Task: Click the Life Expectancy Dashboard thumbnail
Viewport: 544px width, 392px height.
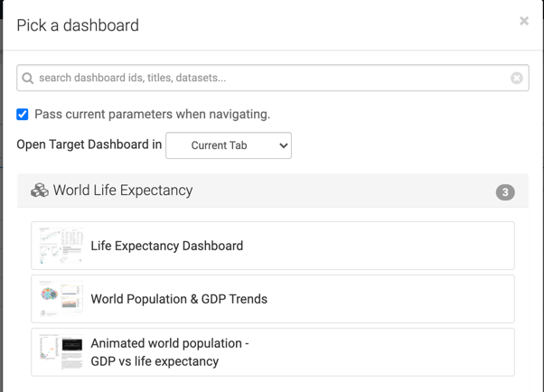Action: 61,246
